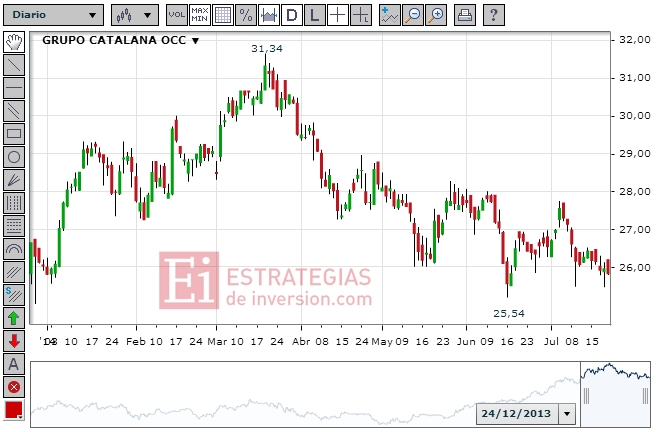Click the 24/12/2013 date field
This screenshot has width=656, height=432.
(517, 414)
